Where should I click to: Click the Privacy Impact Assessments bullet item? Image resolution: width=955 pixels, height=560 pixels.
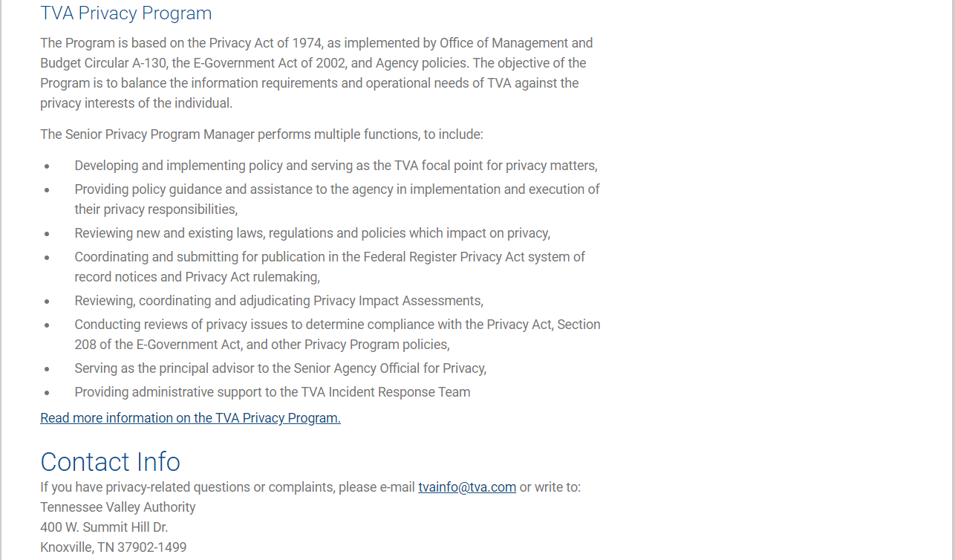tap(278, 301)
